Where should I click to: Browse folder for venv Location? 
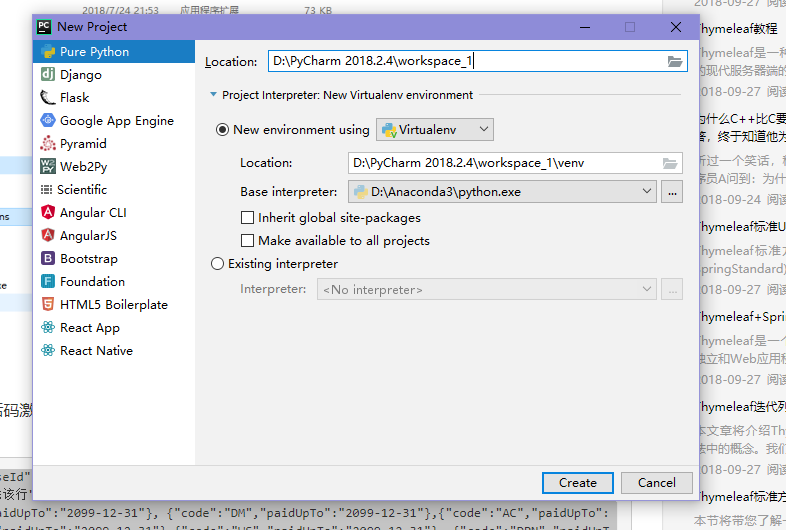[x=670, y=163]
